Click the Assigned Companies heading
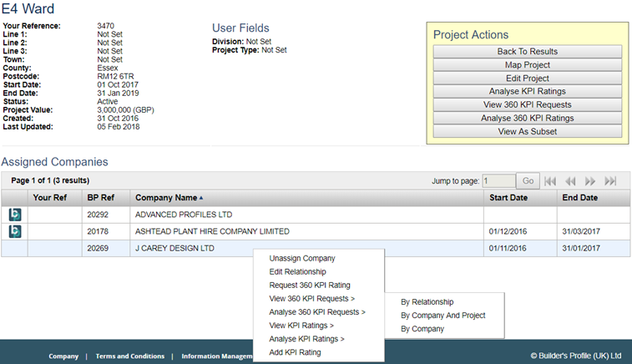The image size is (632, 364). [x=54, y=162]
